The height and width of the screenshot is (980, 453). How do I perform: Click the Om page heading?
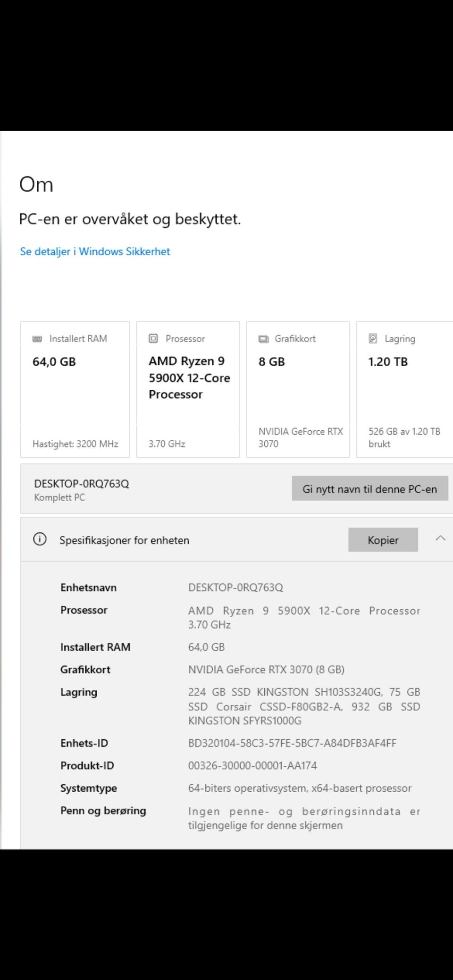(x=36, y=184)
